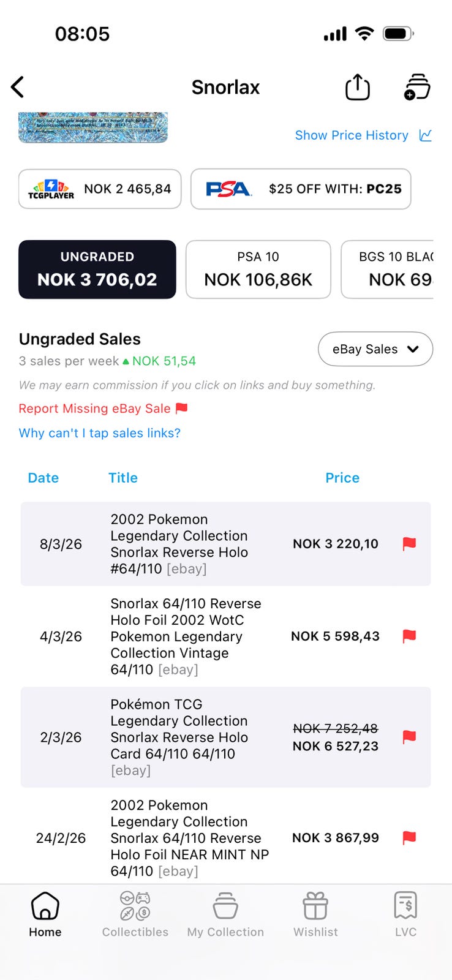The height and width of the screenshot is (980, 452).
Task: Tap the Snorlax card image thumbnail
Action: pyautogui.click(x=93, y=127)
